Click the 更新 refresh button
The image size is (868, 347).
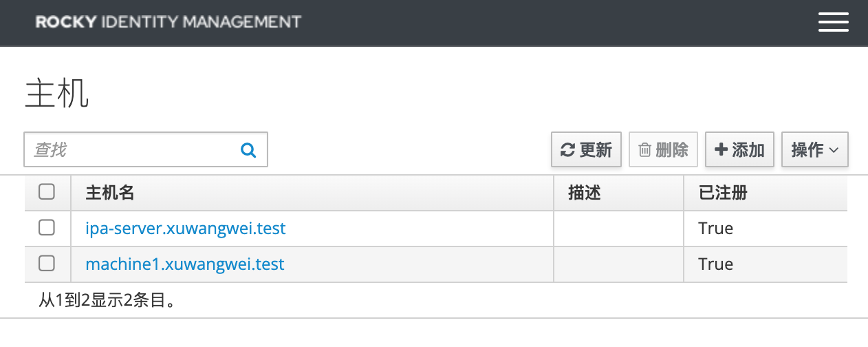click(x=587, y=149)
